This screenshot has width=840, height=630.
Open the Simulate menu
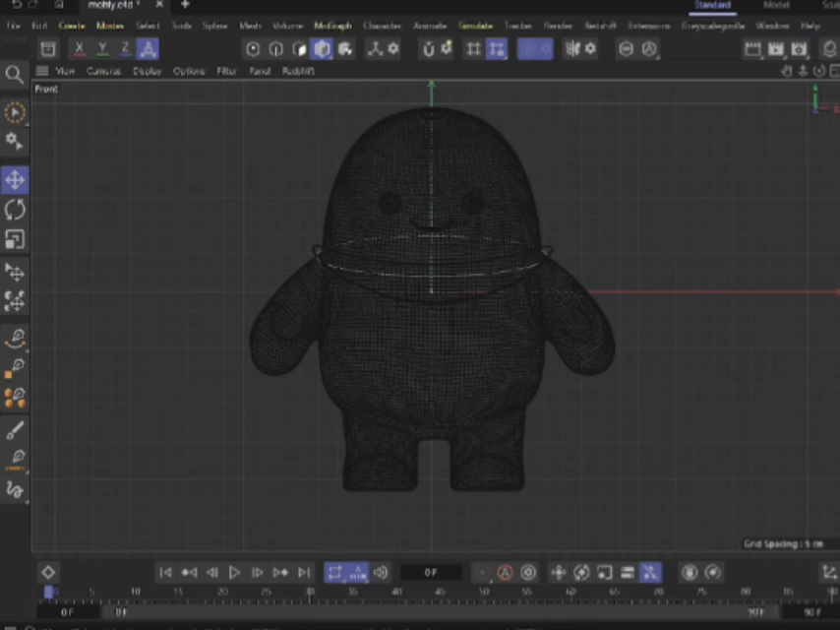click(476, 26)
